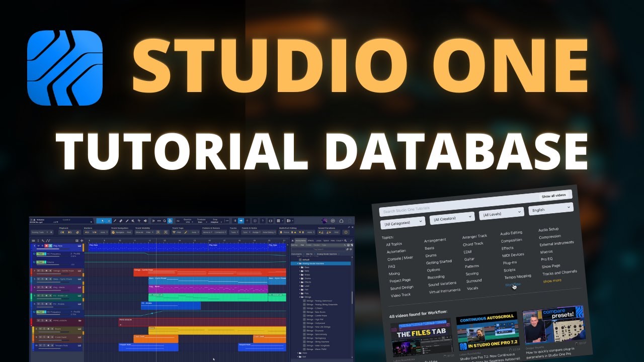
Task: Click the instrument keyboard icon on Play Arps
Action: pyautogui.click(x=79, y=246)
